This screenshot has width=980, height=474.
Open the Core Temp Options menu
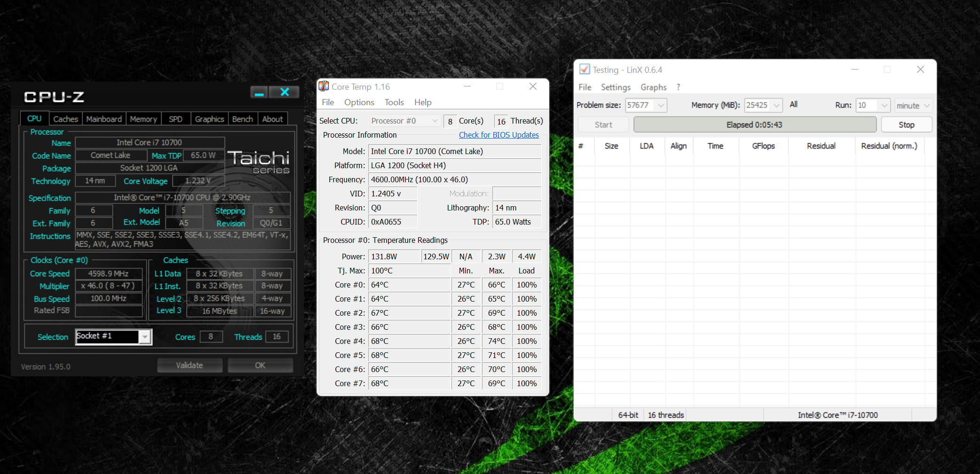(x=359, y=102)
